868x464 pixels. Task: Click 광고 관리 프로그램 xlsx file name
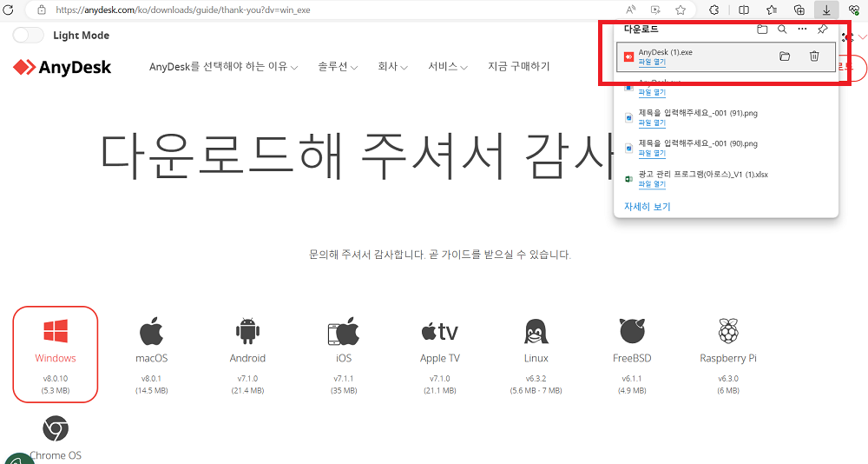(x=703, y=175)
